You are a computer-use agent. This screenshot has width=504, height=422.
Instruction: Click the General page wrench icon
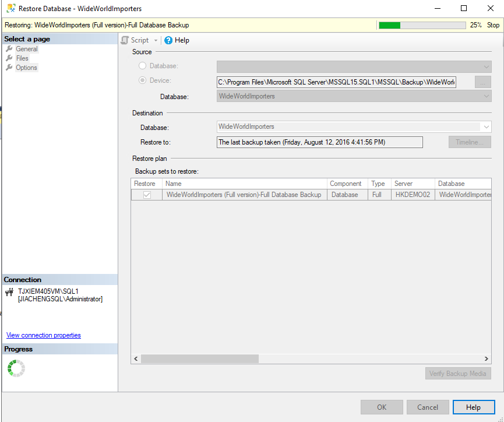tap(9, 49)
